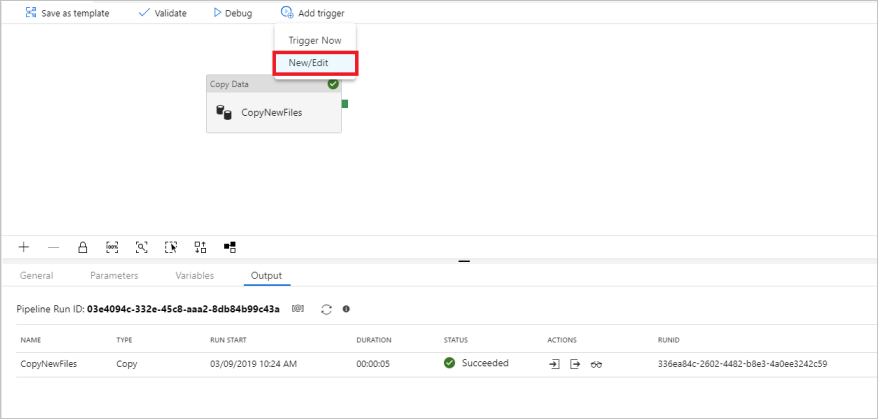The image size is (878, 419).
Task: Choose Trigger Now menu entry
Action: coord(315,40)
